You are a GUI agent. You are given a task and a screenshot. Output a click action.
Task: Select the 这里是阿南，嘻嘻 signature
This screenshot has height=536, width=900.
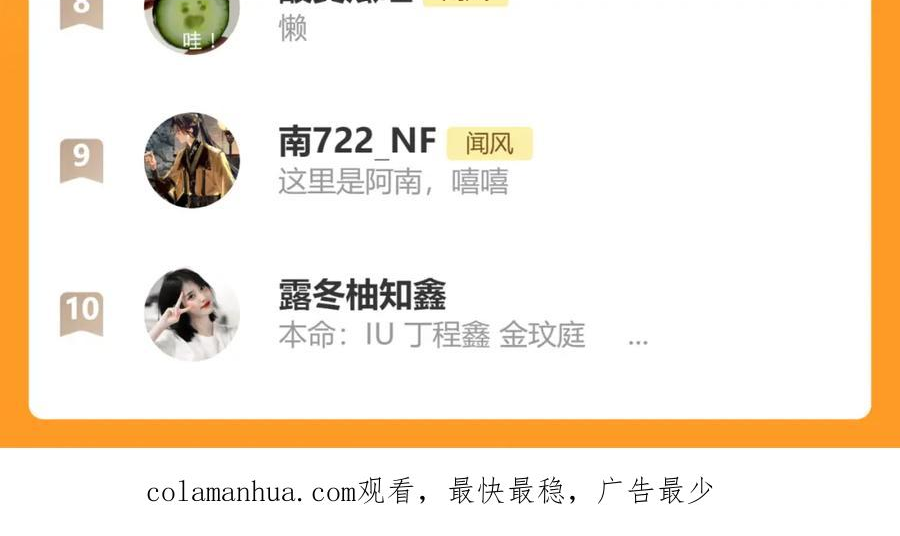tap(393, 181)
